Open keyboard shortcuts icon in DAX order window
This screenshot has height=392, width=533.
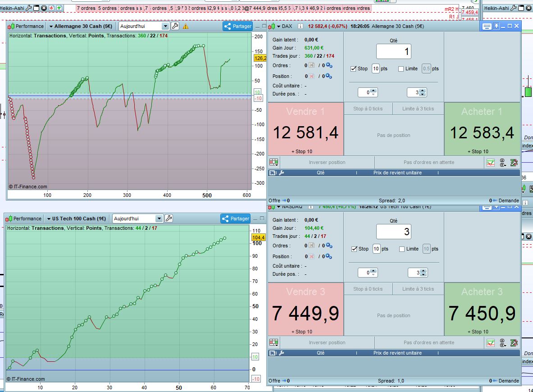[487, 26]
